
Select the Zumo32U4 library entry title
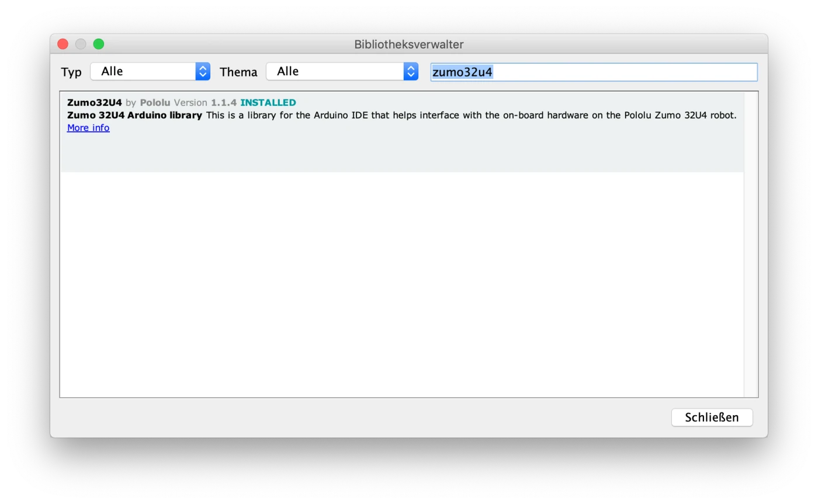[x=95, y=103]
